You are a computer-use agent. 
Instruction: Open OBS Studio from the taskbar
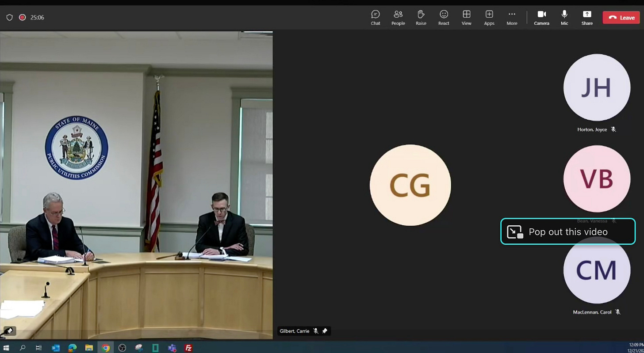click(122, 348)
